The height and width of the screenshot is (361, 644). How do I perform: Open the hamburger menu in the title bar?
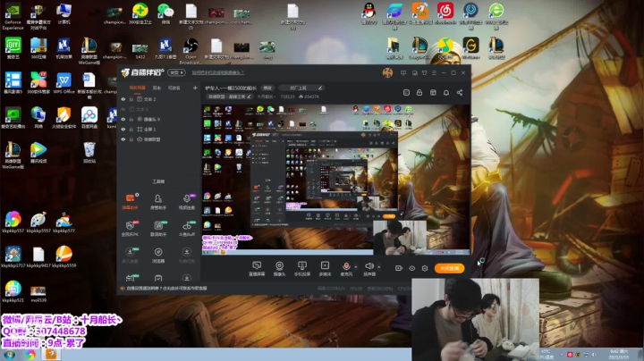coord(434,72)
